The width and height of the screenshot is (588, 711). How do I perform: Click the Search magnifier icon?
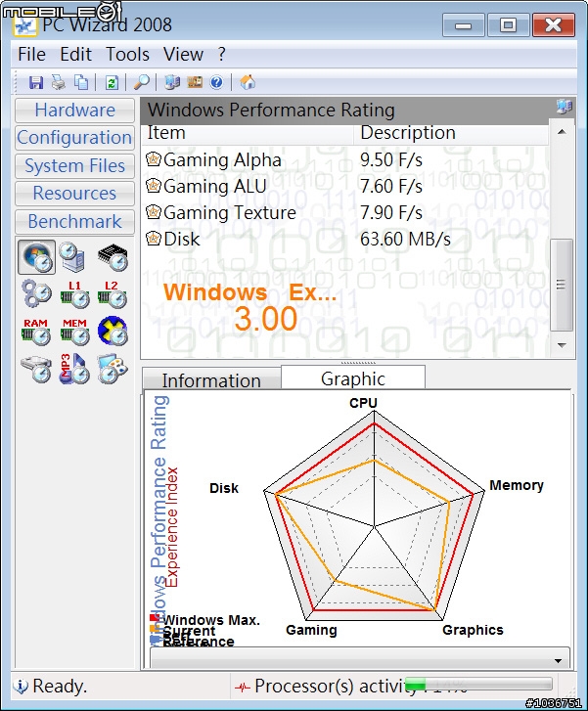point(142,82)
